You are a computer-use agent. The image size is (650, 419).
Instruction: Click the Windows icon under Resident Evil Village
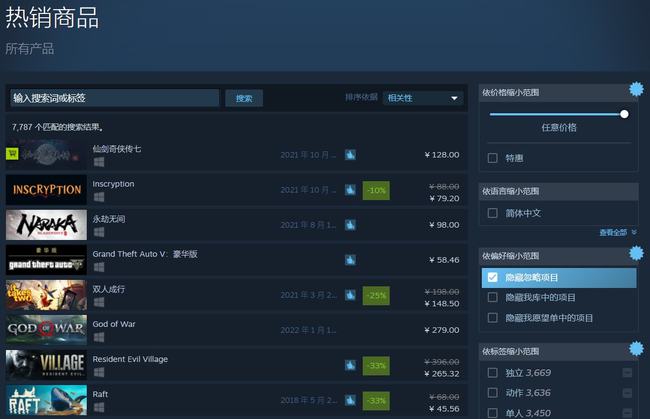coord(99,372)
